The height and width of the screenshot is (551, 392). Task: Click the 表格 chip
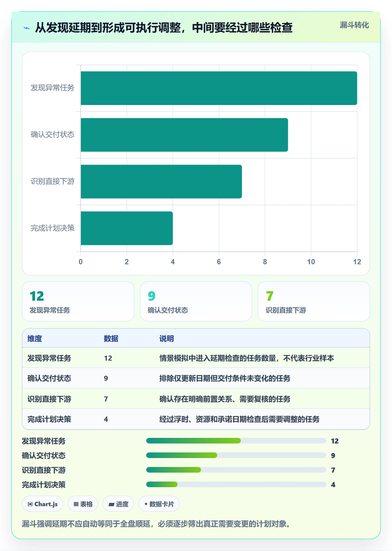(x=83, y=504)
